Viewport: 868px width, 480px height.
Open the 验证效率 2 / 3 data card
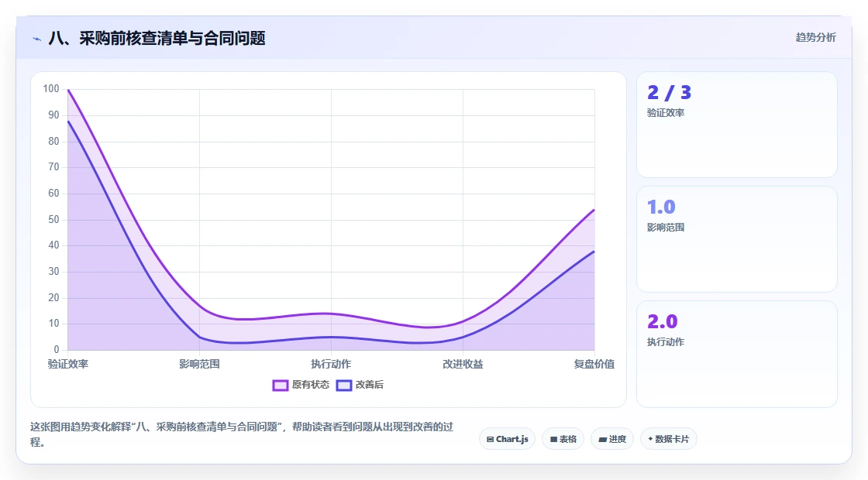point(737,125)
